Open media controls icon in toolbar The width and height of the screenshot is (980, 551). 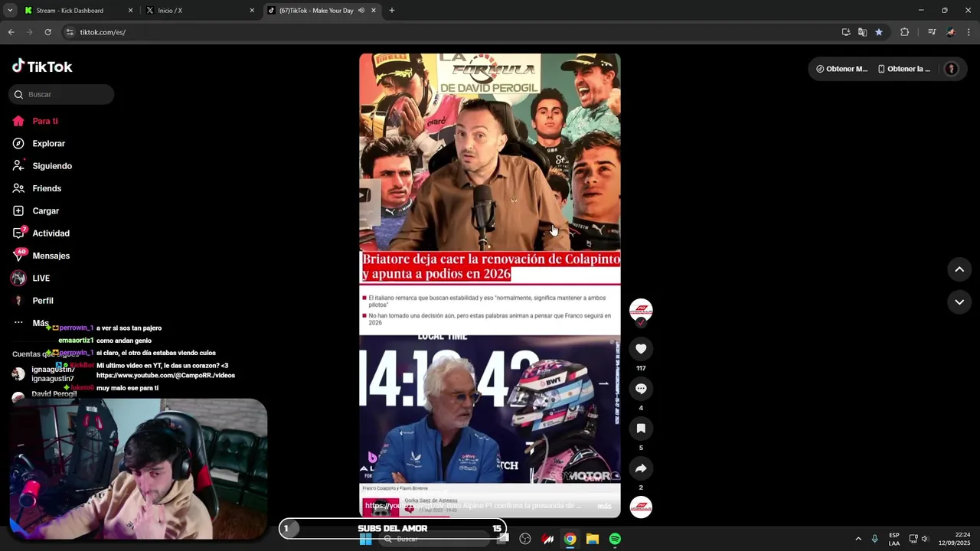point(932,32)
